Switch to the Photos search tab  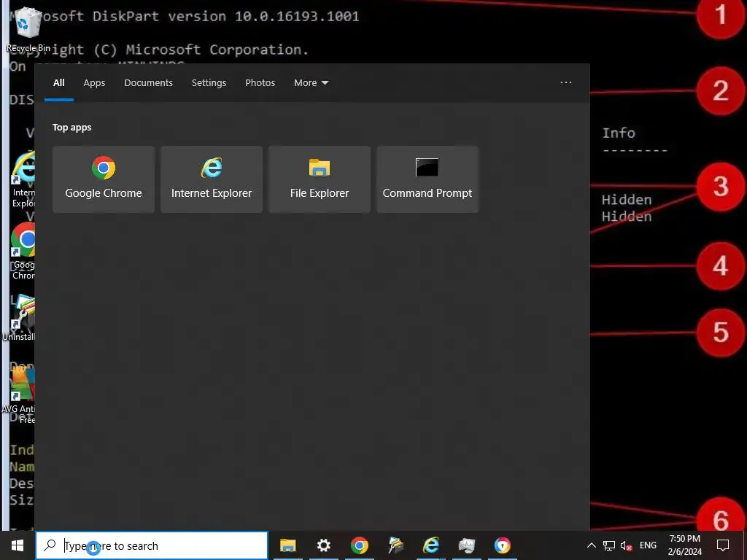(x=260, y=83)
